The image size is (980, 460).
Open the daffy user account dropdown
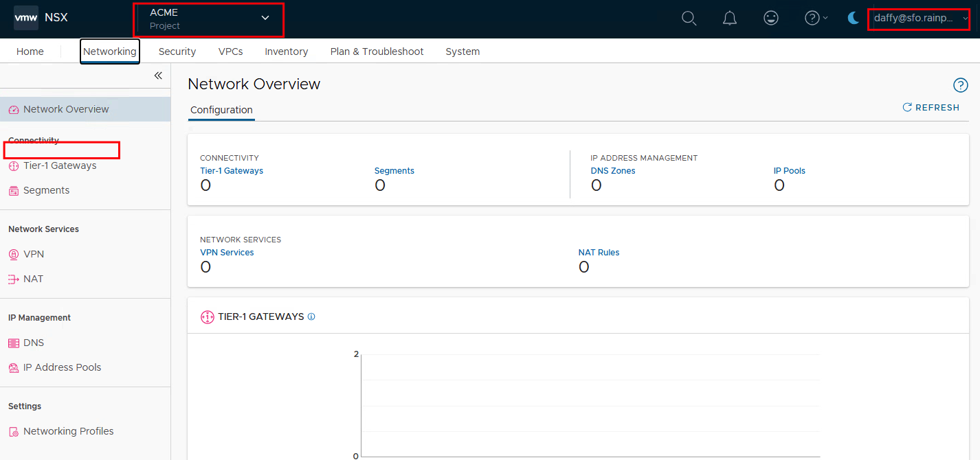click(x=919, y=19)
